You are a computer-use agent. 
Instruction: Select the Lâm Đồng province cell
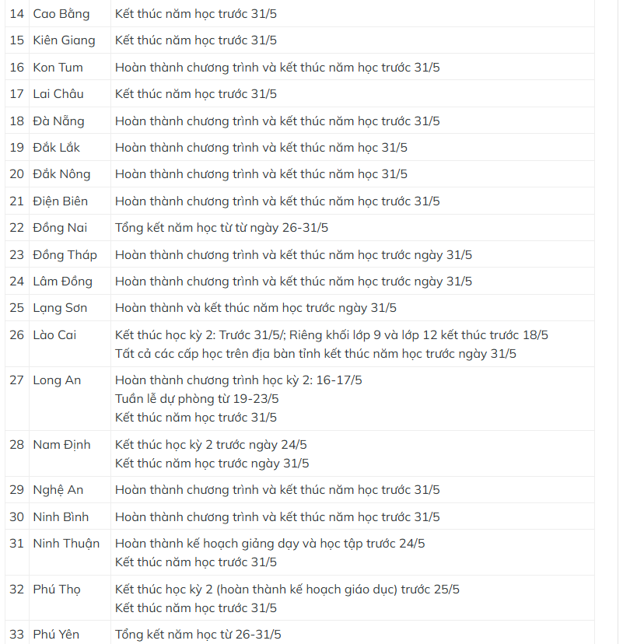point(62,282)
